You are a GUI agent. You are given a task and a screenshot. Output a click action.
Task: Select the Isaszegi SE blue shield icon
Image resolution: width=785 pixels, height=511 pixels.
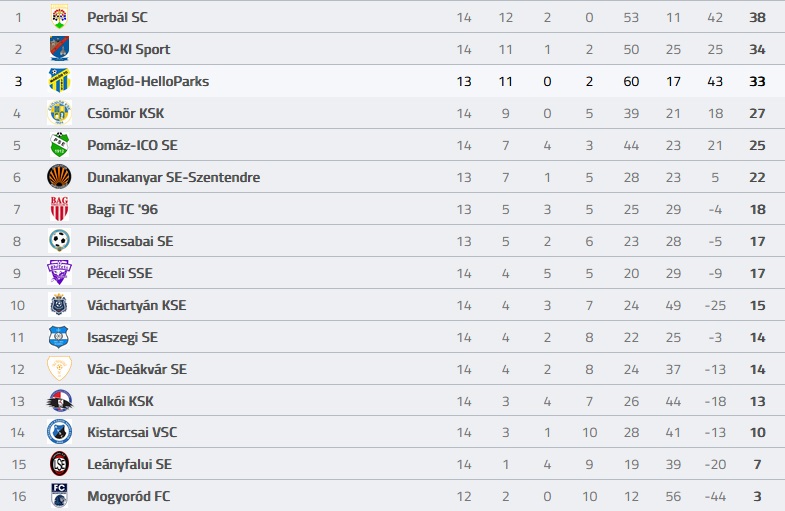[59, 337]
